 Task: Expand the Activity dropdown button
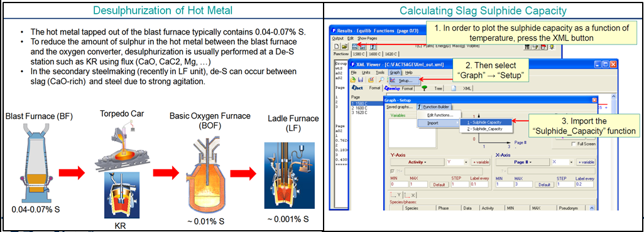pyautogui.click(x=417, y=162)
